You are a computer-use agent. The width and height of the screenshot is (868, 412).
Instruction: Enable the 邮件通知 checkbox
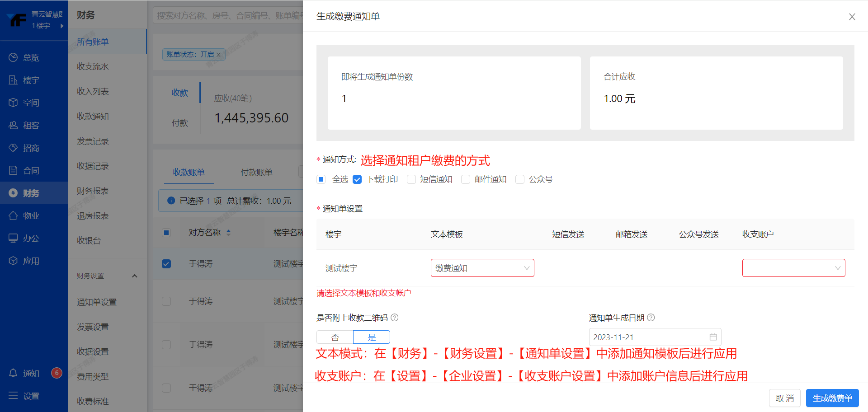coord(466,179)
